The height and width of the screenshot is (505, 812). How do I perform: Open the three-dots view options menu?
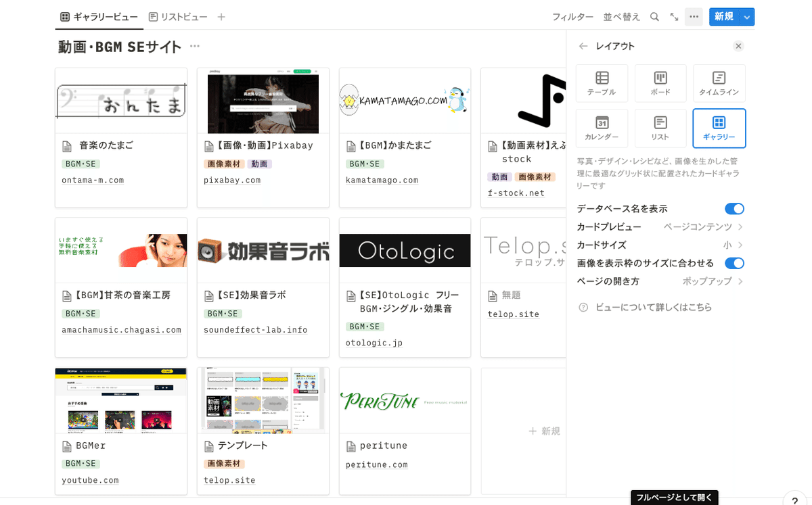(694, 17)
